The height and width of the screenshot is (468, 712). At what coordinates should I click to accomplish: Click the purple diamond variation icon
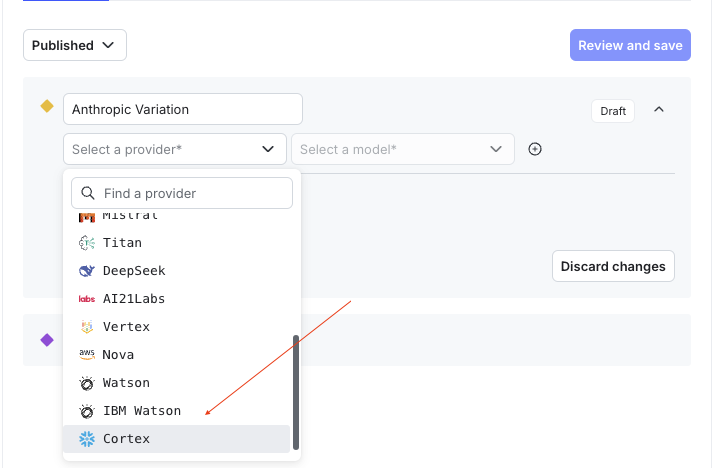pyautogui.click(x=46, y=340)
